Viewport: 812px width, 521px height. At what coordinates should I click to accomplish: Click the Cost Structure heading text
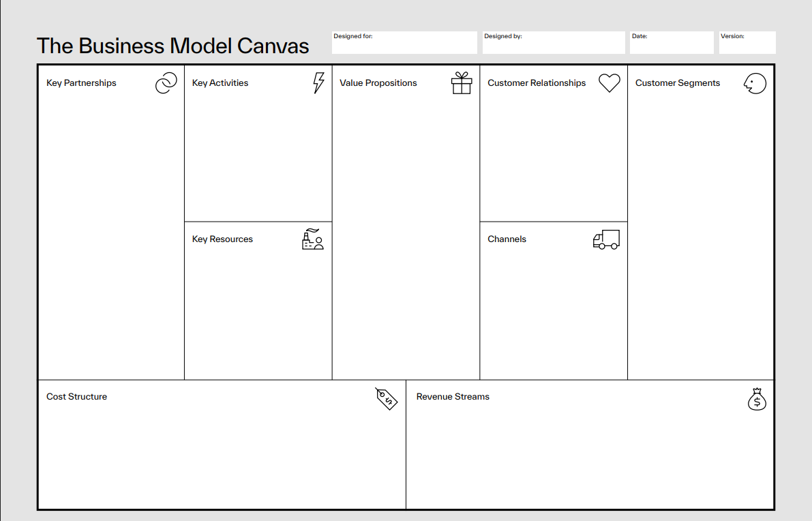click(76, 397)
